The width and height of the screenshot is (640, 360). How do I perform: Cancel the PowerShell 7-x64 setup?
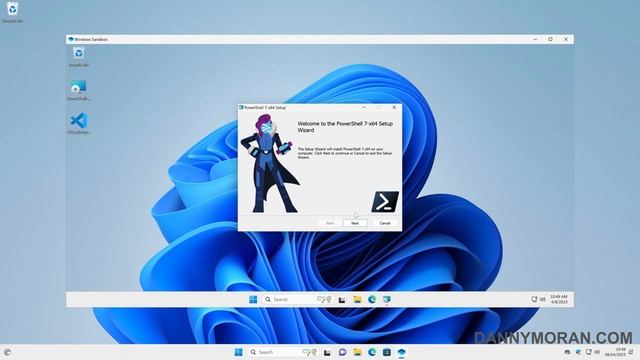385,223
